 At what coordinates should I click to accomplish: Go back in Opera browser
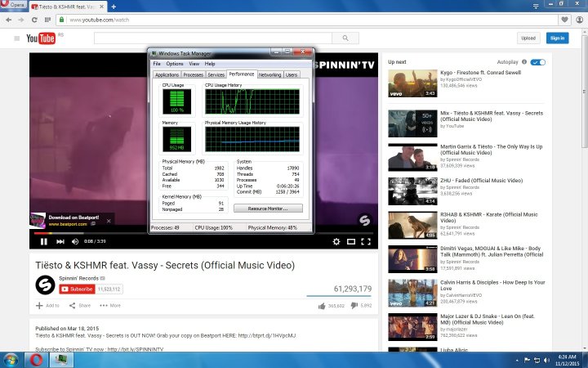point(9,20)
